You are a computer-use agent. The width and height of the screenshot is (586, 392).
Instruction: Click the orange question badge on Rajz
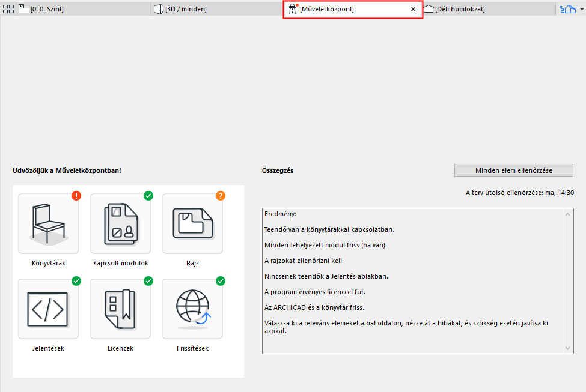point(221,196)
